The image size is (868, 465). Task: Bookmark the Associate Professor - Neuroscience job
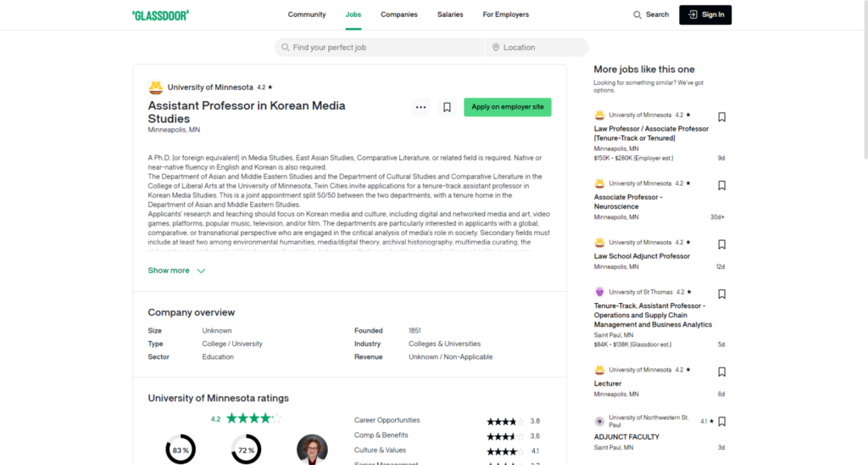(721, 185)
